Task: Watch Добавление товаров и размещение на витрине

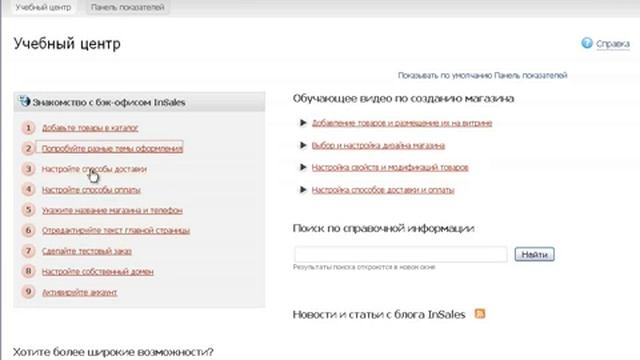Action: [x=402, y=123]
